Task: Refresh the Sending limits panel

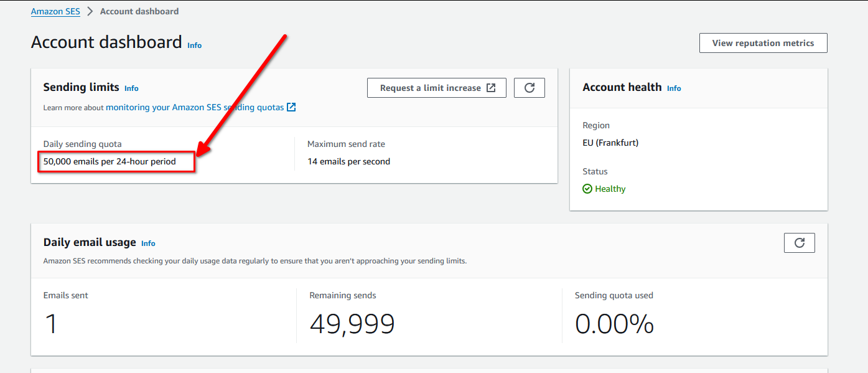Action: click(x=530, y=88)
